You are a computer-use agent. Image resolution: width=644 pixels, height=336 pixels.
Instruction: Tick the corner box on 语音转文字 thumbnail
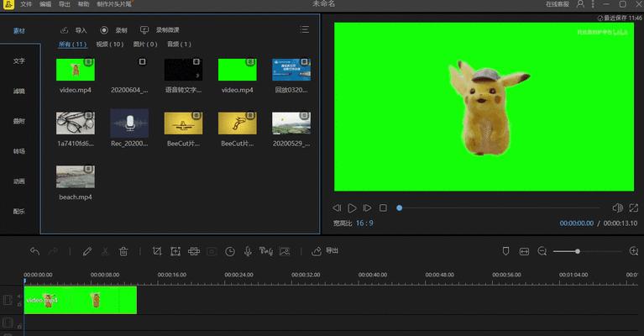[x=196, y=61]
